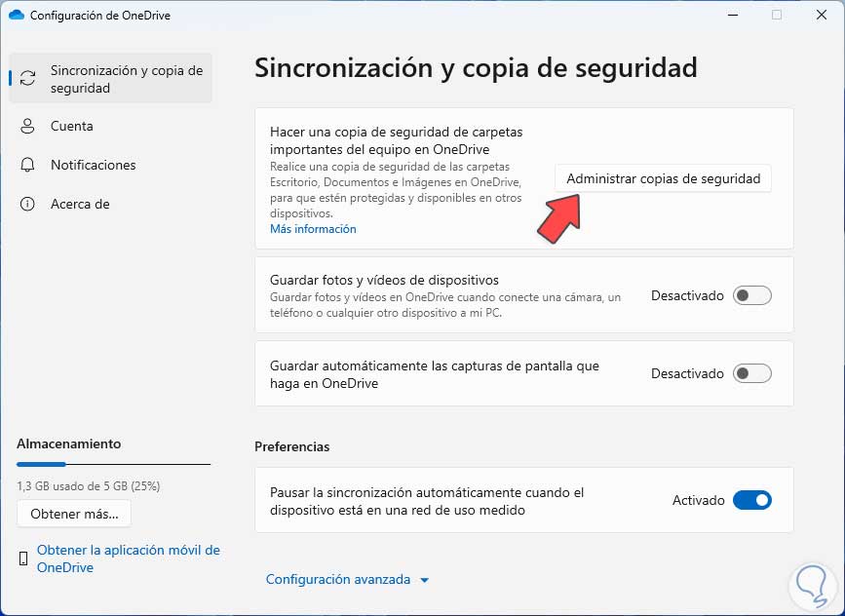Click the phone icon near mobile app link
The image size is (845, 616).
point(23,558)
